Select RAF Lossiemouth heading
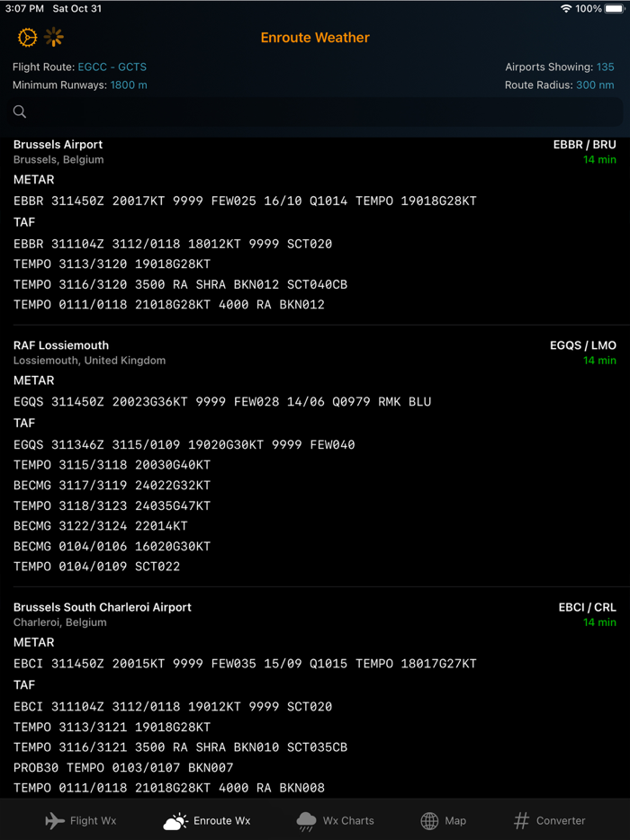 (x=61, y=345)
